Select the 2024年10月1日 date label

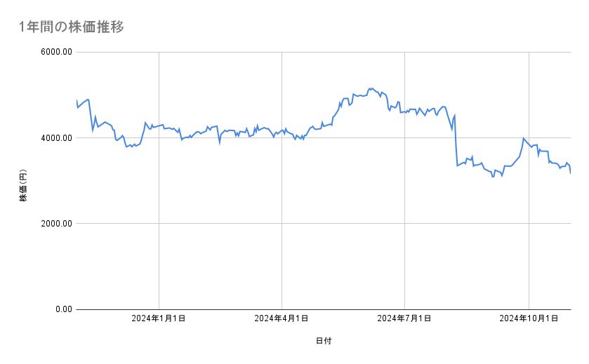(528, 319)
